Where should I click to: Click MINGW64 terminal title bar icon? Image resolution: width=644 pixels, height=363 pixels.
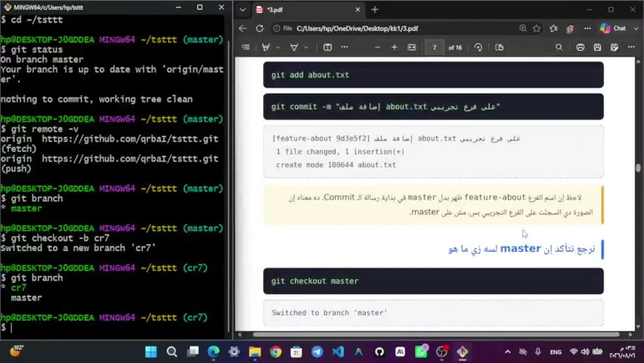coord(7,8)
